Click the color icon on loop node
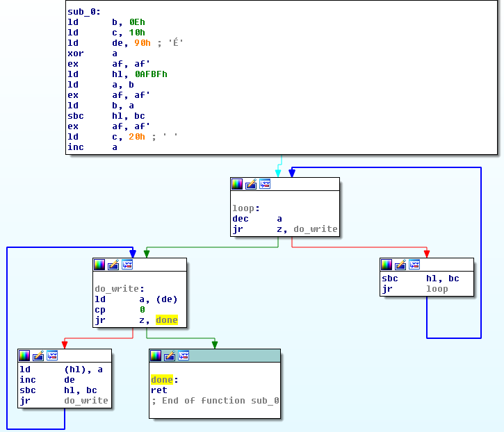 [x=238, y=184]
